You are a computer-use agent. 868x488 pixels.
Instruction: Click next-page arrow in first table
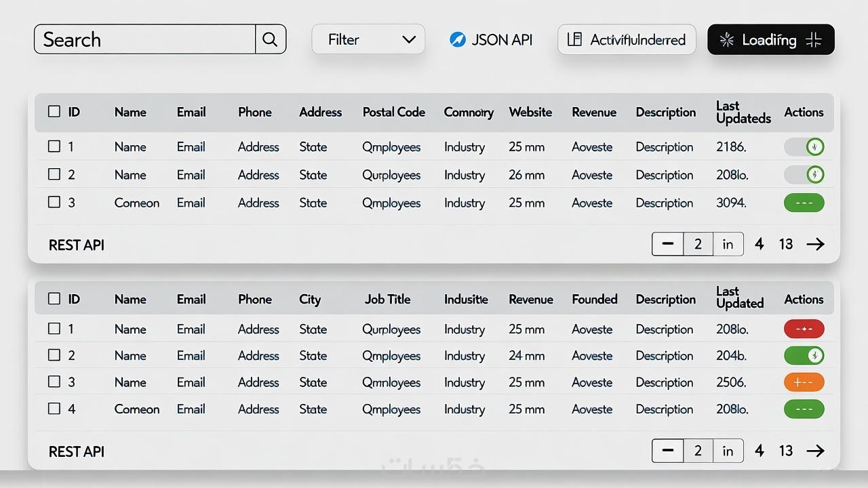[815, 244]
